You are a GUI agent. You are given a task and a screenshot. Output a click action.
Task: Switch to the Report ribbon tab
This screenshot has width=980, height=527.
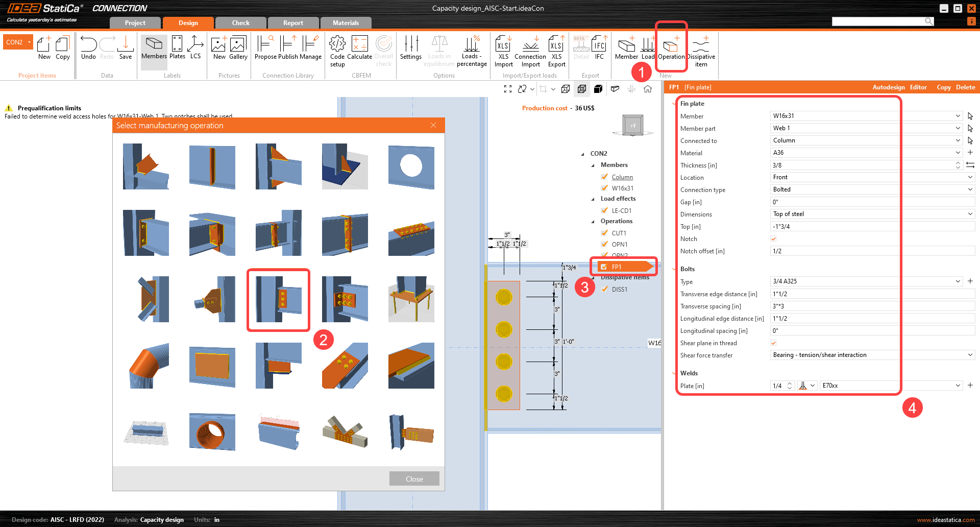pos(293,22)
